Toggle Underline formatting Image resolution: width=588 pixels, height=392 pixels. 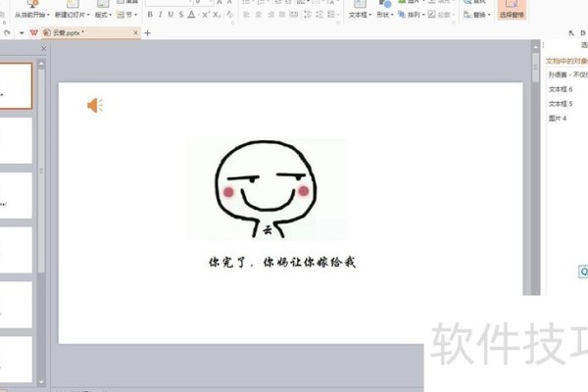pyautogui.click(x=171, y=15)
